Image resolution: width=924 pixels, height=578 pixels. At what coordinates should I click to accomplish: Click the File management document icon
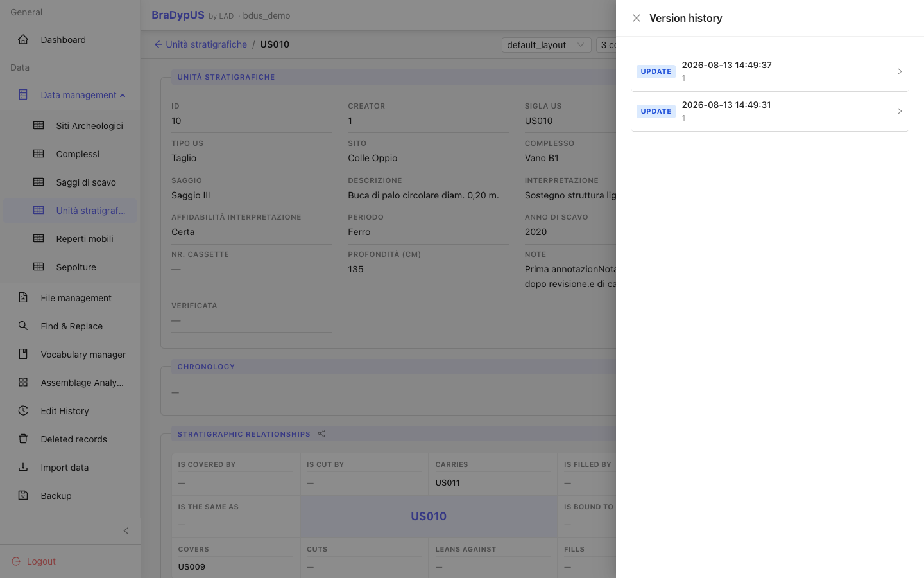23,298
